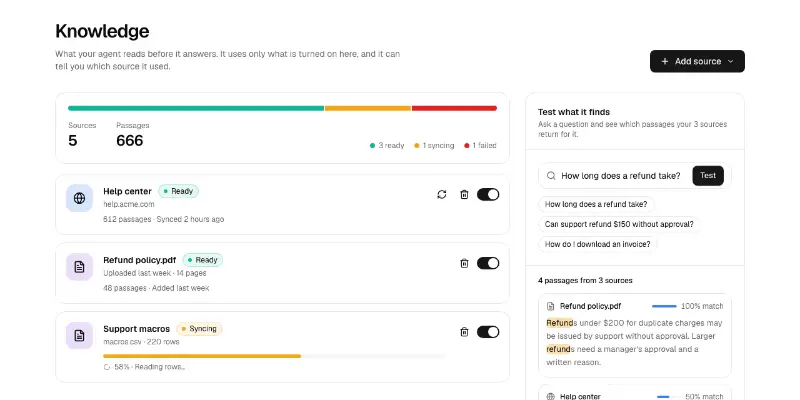Click the search magnifier icon

[551, 176]
